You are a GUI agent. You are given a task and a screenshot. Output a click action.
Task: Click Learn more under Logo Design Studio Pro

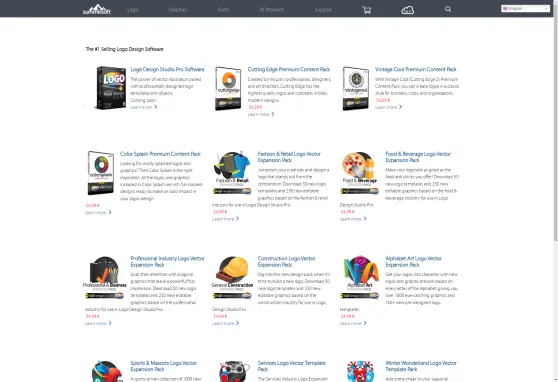143,107
